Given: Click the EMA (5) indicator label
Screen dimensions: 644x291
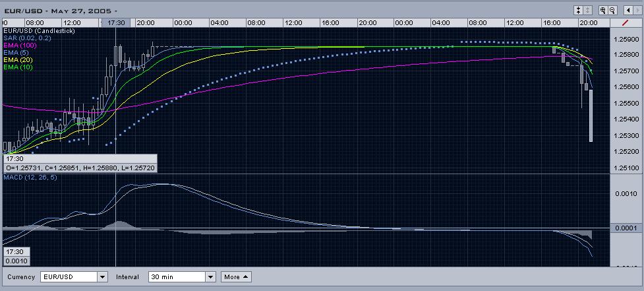Looking at the screenshot, I should tap(16, 53).
